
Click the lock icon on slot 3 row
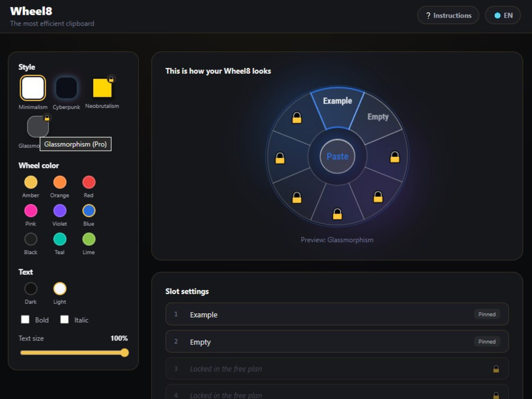click(496, 369)
